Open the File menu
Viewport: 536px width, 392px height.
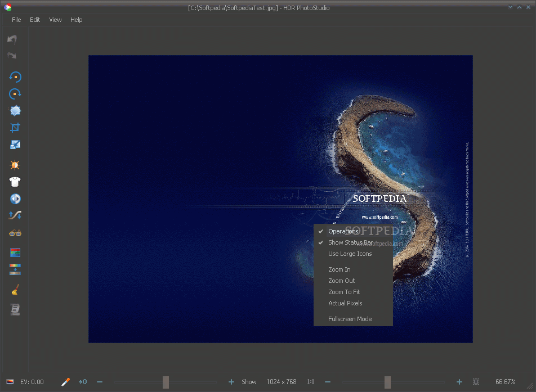coord(16,20)
